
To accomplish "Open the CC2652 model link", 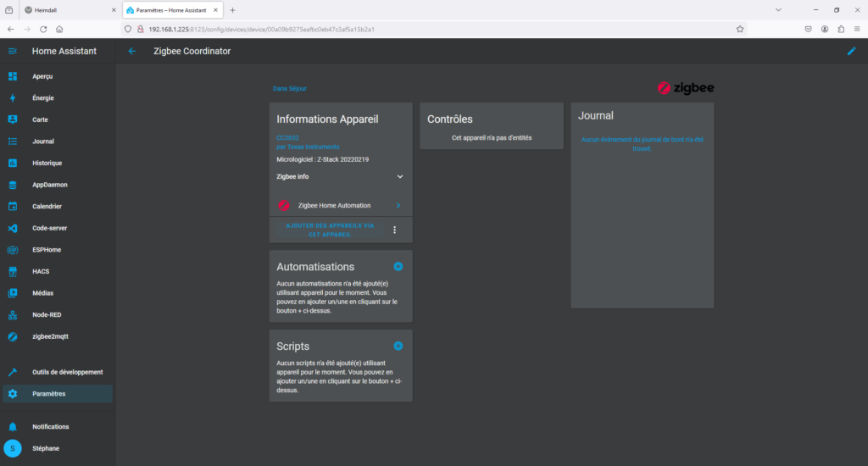I will (x=287, y=138).
